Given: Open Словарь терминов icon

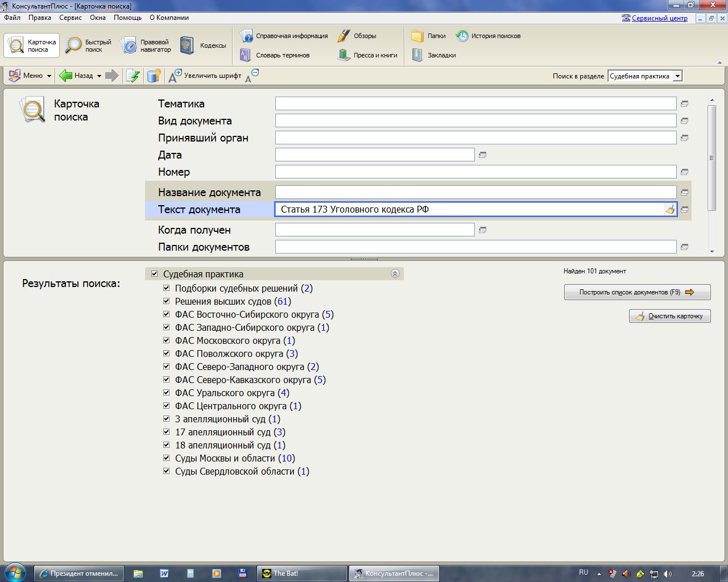Looking at the screenshot, I should [245, 55].
